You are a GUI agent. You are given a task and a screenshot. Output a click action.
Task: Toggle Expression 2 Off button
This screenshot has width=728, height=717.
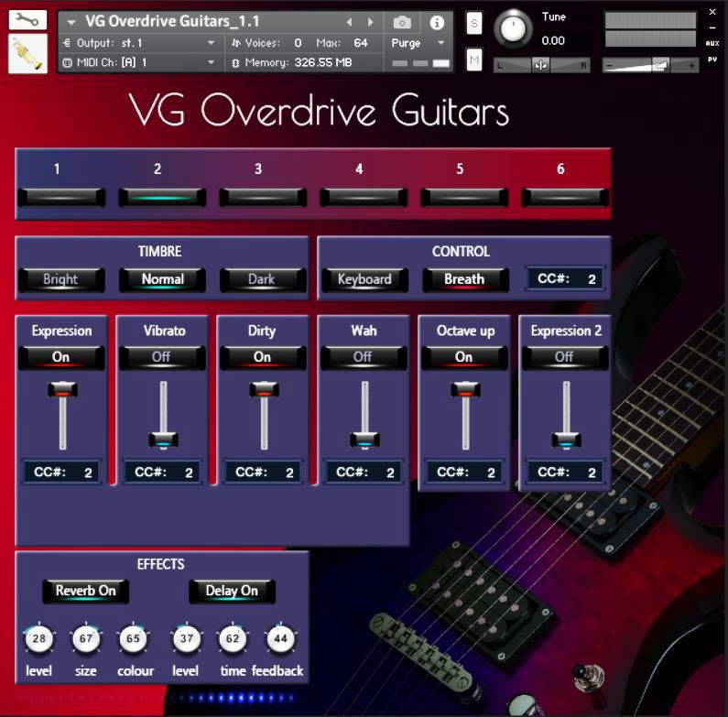565,357
